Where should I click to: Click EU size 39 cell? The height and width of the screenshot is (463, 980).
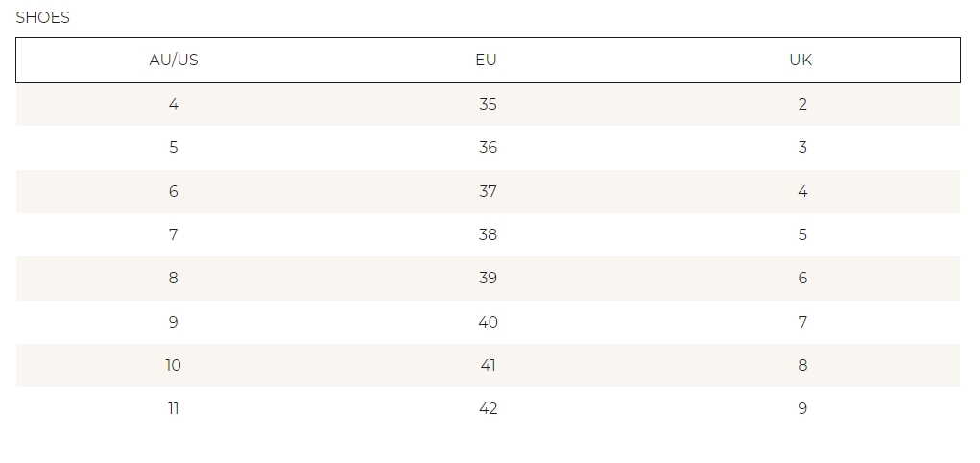(x=488, y=278)
